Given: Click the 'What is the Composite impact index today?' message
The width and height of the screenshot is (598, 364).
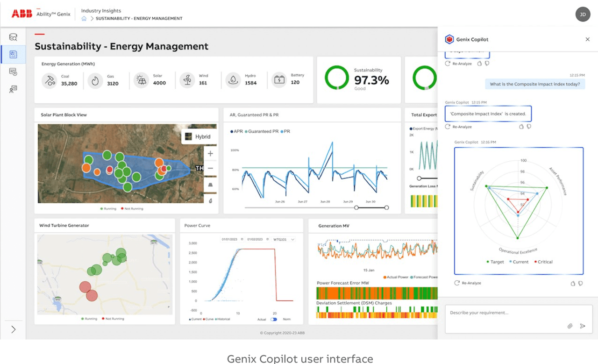Looking at the screenshot, I should pos(535,84).
